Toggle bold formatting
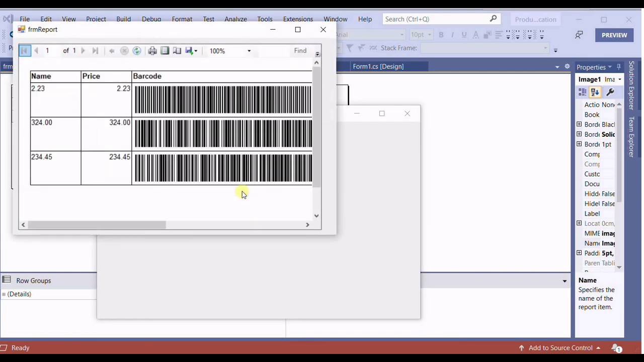This screenshot has width=644, height=362. pos(441,35)
